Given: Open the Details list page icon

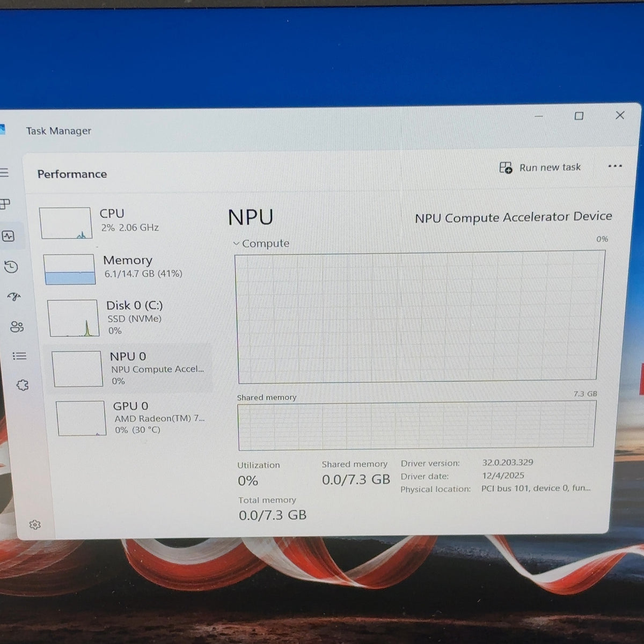Looking at the screenshot, I should tap(19, 356).
